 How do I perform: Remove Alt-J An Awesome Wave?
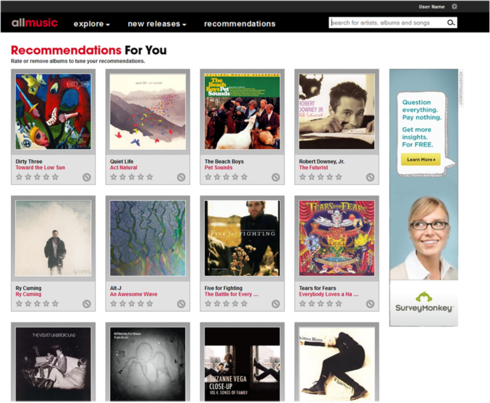point(181,304)
